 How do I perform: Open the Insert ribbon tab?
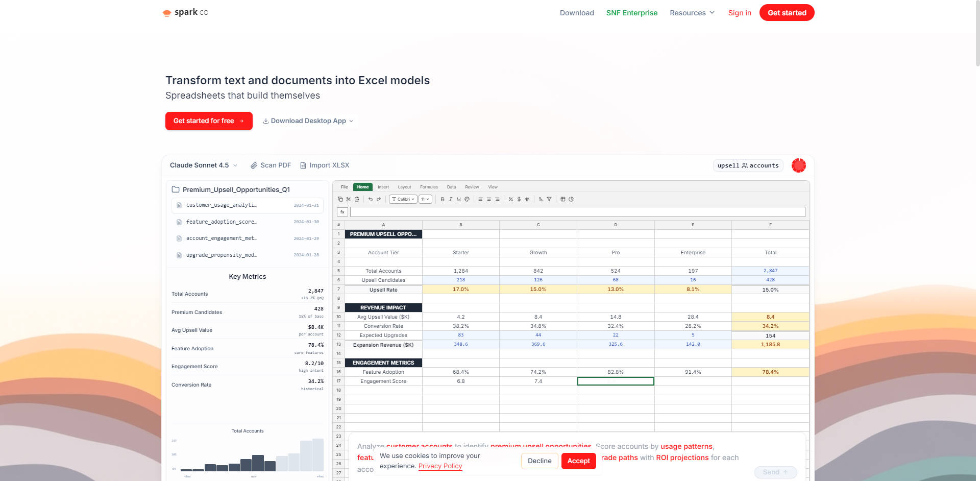click(x=383, y=187)
